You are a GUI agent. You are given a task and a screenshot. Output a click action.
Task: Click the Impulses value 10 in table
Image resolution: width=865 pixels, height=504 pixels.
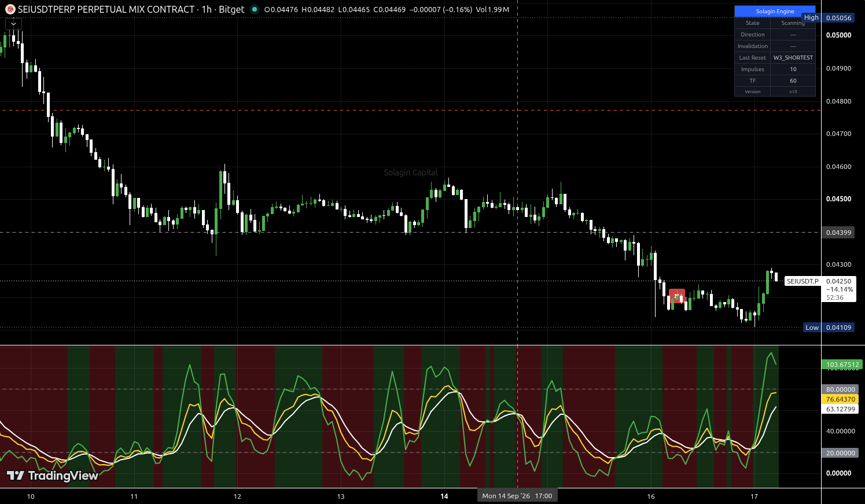pos(793,69)
